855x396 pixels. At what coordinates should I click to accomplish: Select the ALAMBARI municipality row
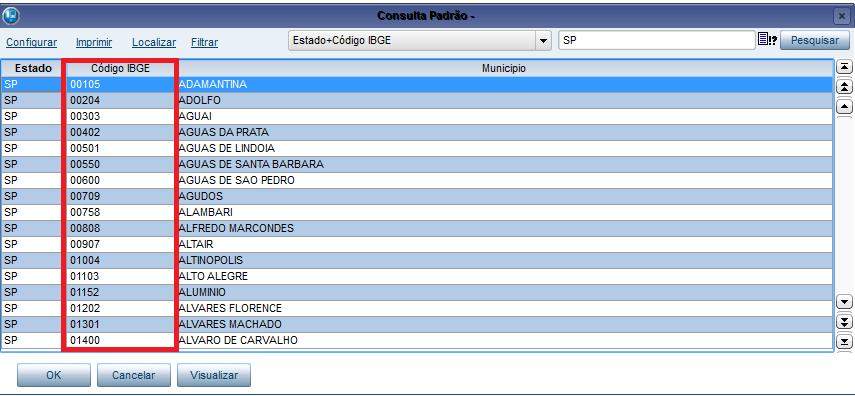coord(417,212)
